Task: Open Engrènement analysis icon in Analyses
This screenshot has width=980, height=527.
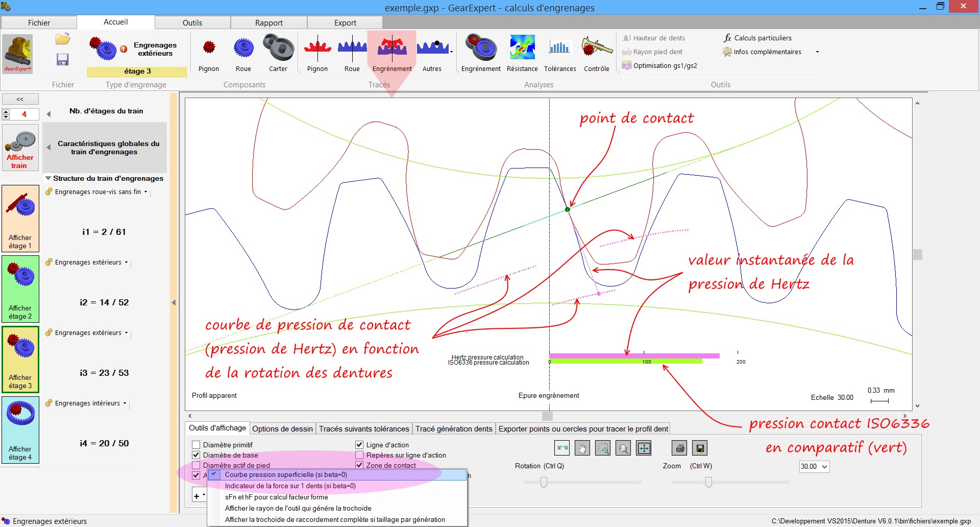Action: coord(481,47)
